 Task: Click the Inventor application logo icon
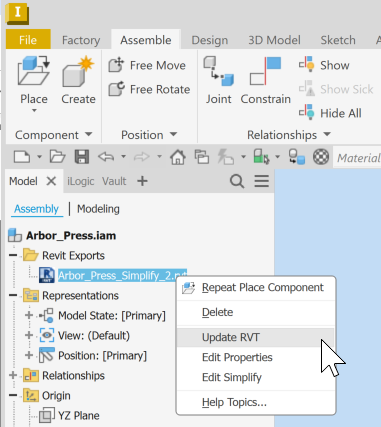[17, 13]
